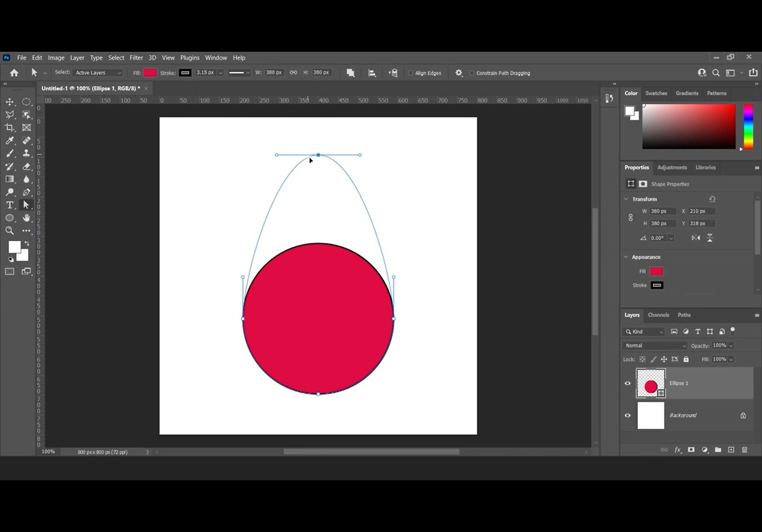This screenshot has width=762, height=532.
Task: Select the Dodge tool
Action: pyautogui.click(x=10, y=192)
